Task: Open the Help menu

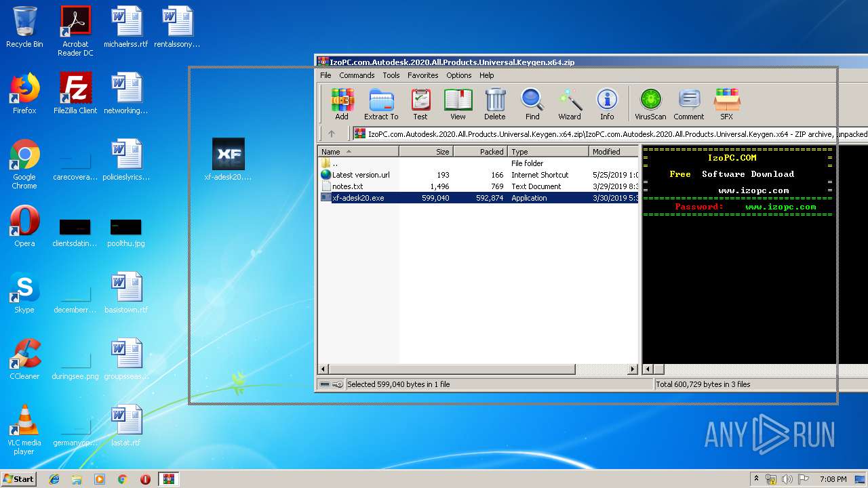Action: (x=486, y=75)
